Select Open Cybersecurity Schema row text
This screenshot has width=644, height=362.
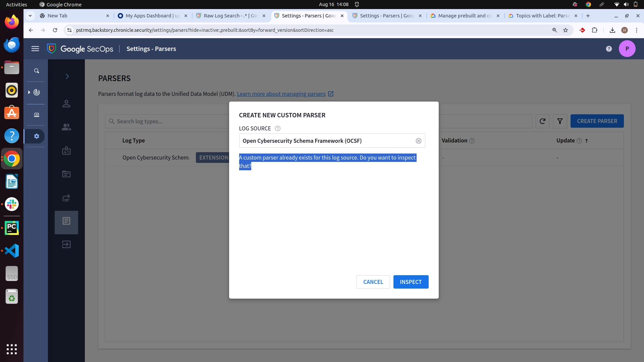pyautogui.click(x=156, y=158)
